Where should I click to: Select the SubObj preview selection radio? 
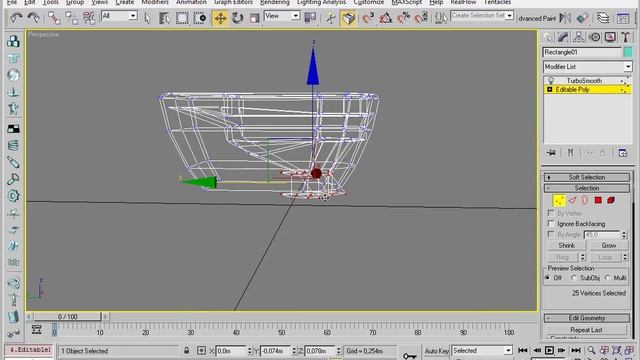574,278
